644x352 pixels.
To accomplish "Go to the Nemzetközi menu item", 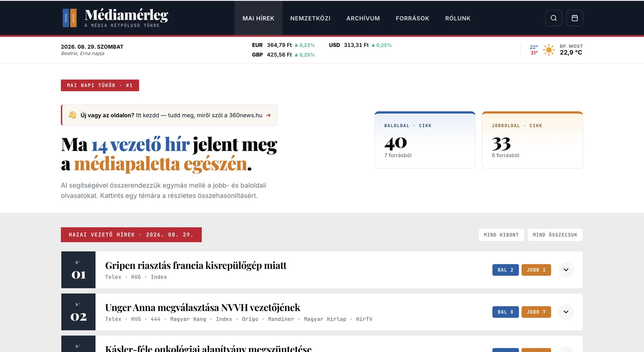I will pos(310,18).
